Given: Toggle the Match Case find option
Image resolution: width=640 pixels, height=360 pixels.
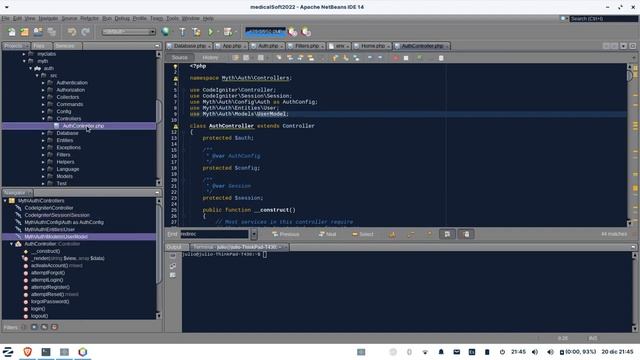Looking at the screenshot, I should (x=392, y=234).
